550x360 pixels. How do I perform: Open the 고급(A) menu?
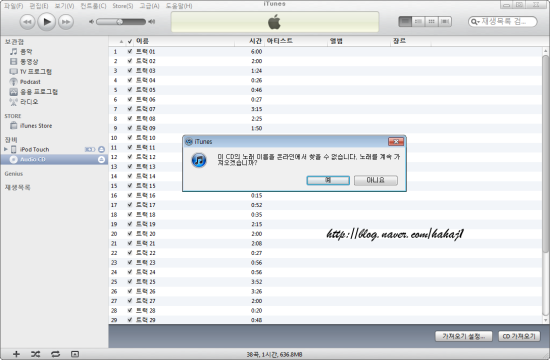(149, 6)
